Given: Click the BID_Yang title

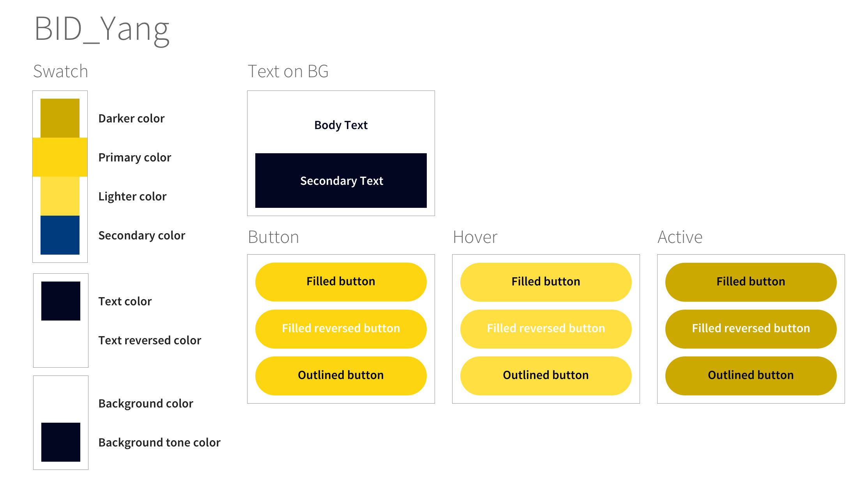Looking at the screenshot, I should [x=102, y=30].
